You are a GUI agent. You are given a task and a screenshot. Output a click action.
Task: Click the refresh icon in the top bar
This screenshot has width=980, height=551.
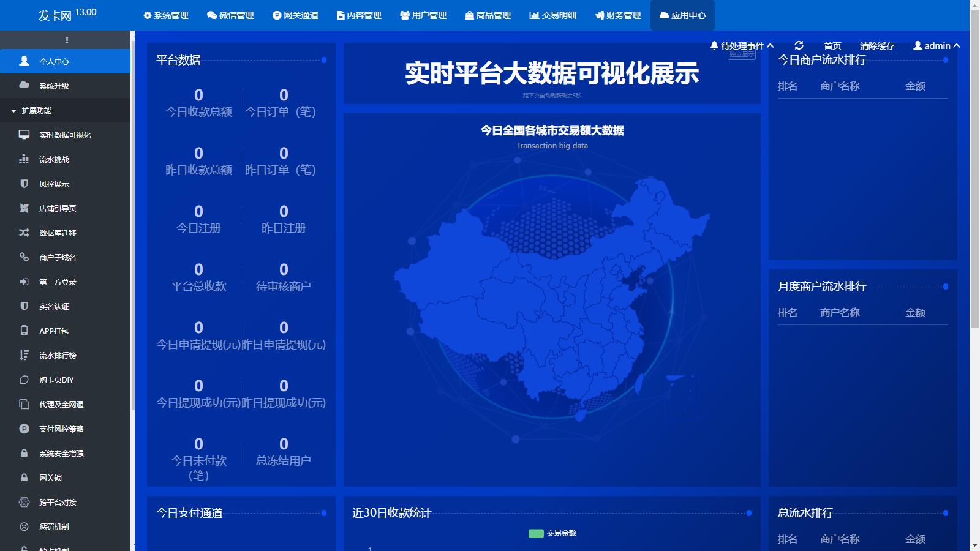pyautogui.click(x=799, y=45)
